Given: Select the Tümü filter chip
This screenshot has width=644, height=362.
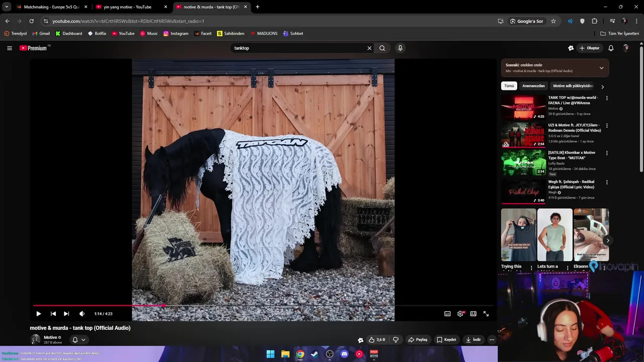Looking at the screenshot, I should (509, 86).
